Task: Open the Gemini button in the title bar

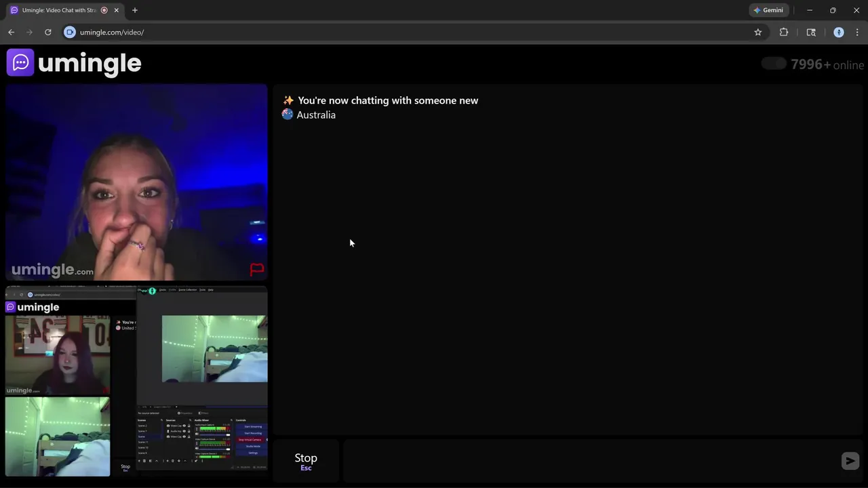Action: [x=768, y=10]
